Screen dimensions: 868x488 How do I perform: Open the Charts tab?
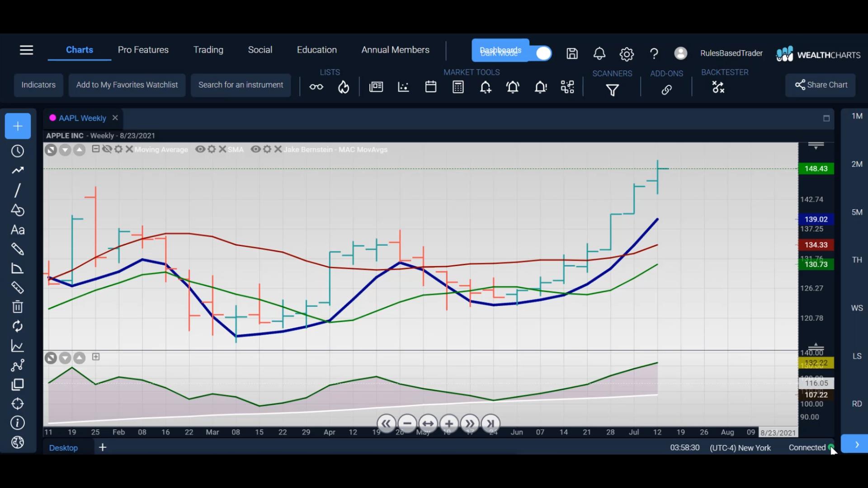[x=80, y=50]
